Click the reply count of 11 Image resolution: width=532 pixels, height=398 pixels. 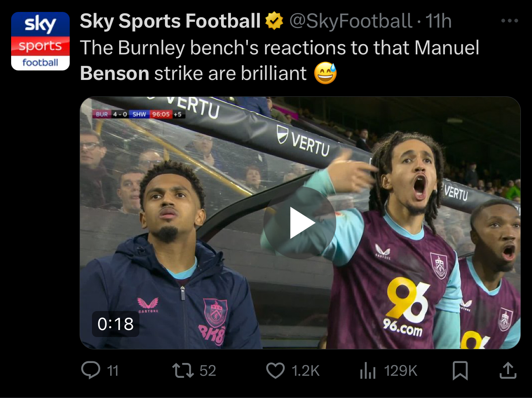click(113, 370)
